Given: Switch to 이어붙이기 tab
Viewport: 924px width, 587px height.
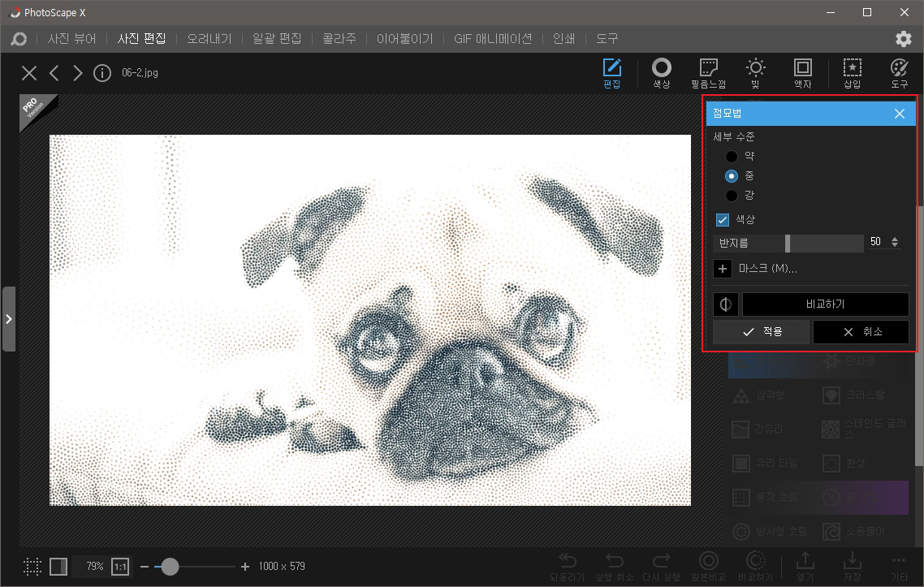Looking at the screenshot, I should [x=404, y=39].
